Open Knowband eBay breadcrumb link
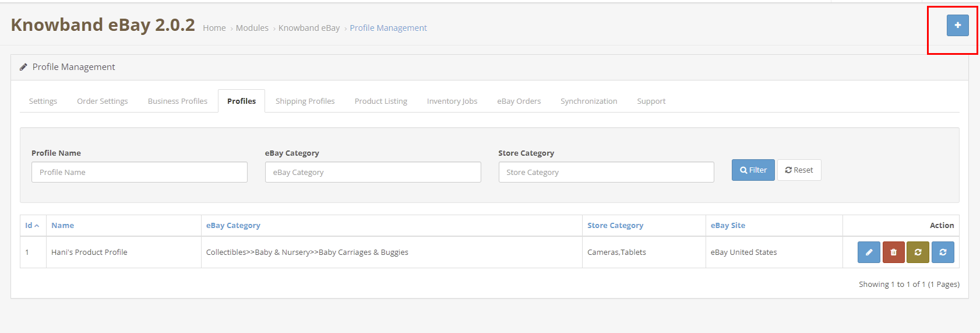 [x=309, y=28]
